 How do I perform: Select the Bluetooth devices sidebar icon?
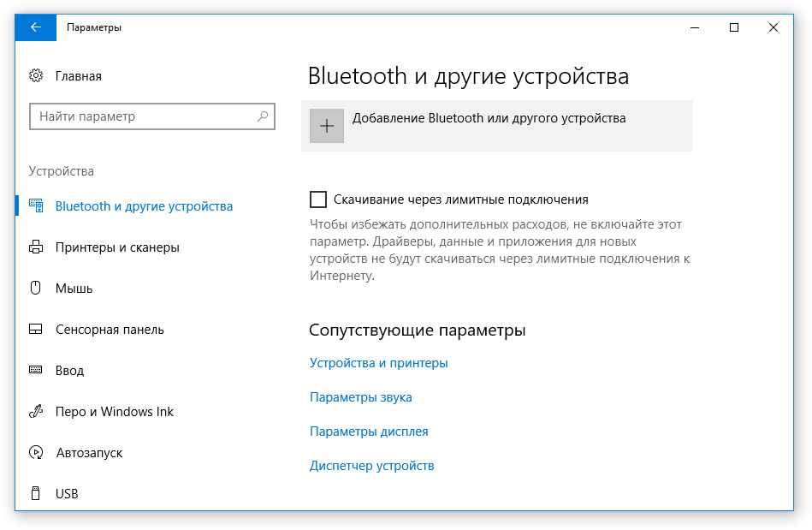[x=36, y=205]
